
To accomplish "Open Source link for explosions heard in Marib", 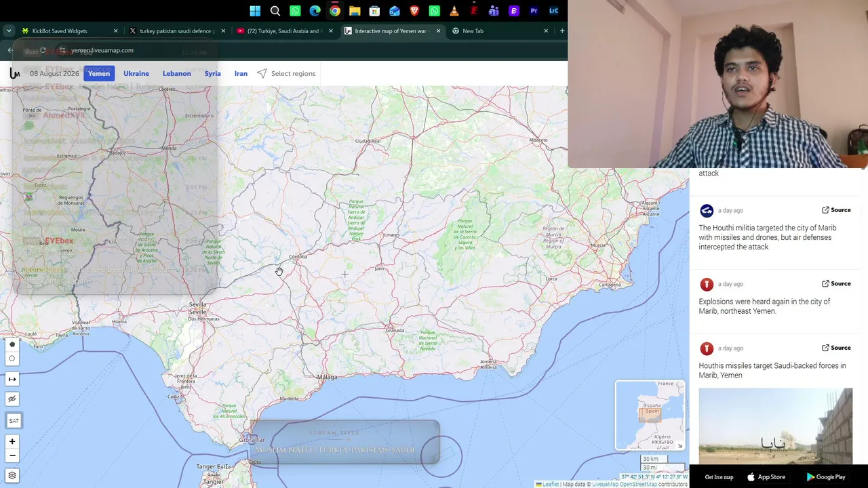I will coord(836,284).
